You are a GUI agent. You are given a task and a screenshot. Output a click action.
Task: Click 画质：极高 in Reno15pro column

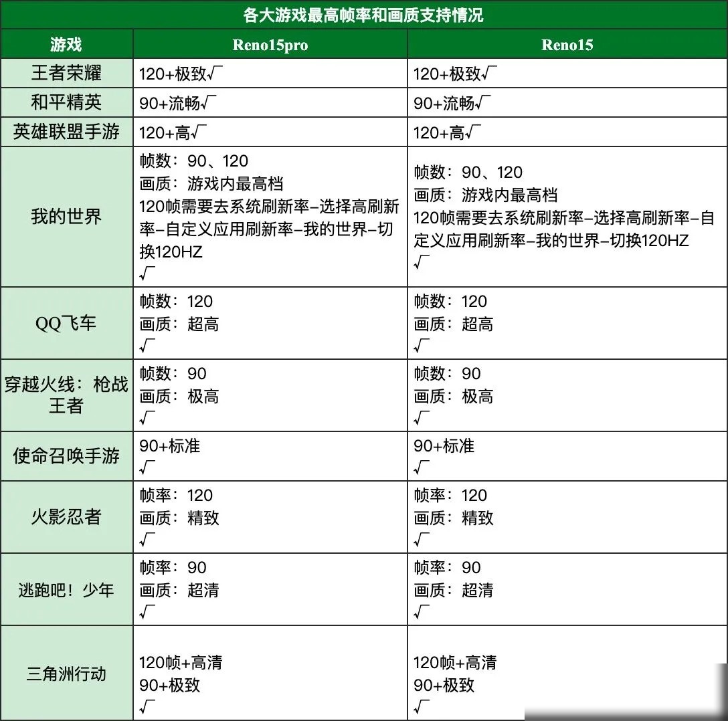coord(179,396)
